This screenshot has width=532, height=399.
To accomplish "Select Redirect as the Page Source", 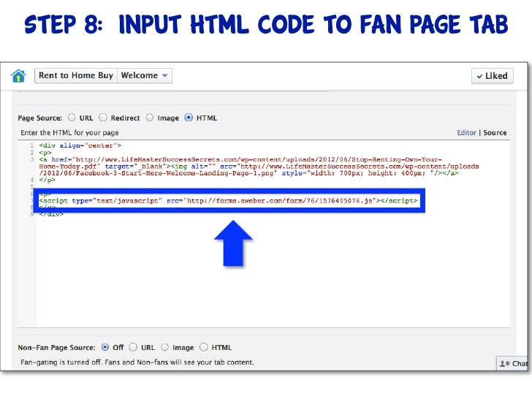I will pyautogui.click(x=103, y=118).
